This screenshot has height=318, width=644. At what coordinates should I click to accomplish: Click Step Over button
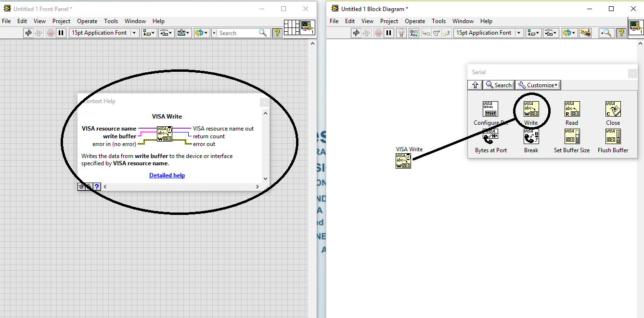pos(436,33)
